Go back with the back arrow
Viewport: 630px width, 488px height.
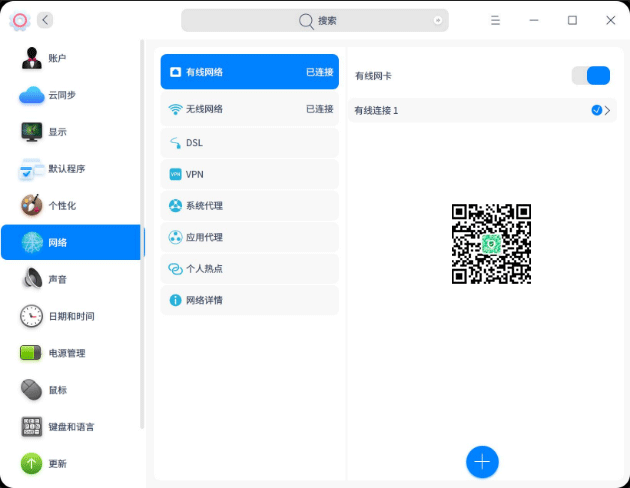point(45,20)
